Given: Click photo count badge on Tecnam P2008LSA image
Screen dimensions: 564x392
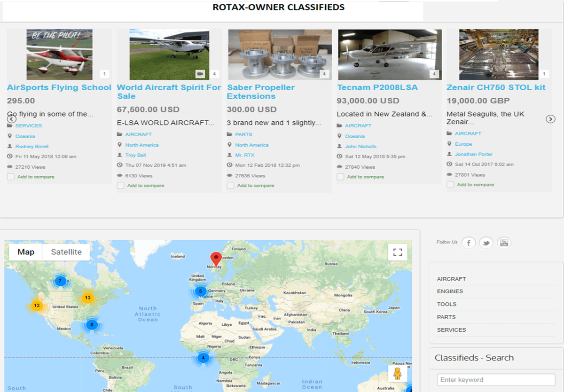Looking at the screenshot, I should [434, 74].
